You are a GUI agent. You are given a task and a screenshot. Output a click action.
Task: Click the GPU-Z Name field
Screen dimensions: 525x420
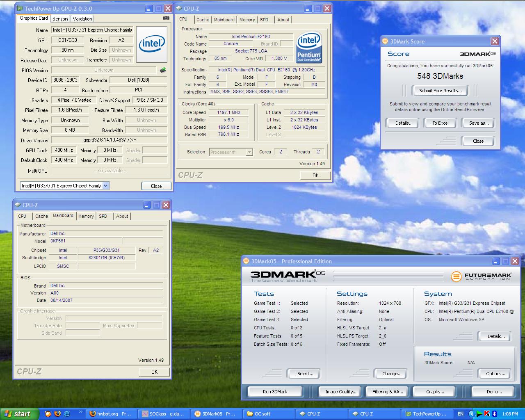point(93,30)
